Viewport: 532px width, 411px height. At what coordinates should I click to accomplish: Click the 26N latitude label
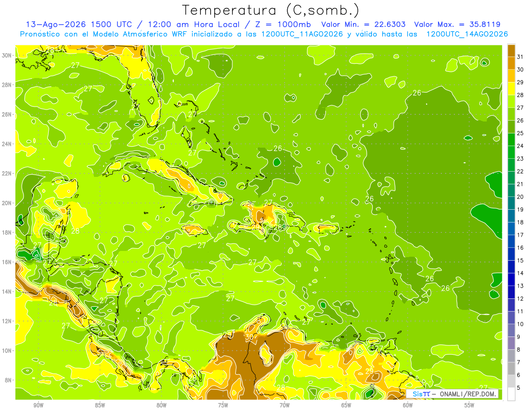pos(8,114)
